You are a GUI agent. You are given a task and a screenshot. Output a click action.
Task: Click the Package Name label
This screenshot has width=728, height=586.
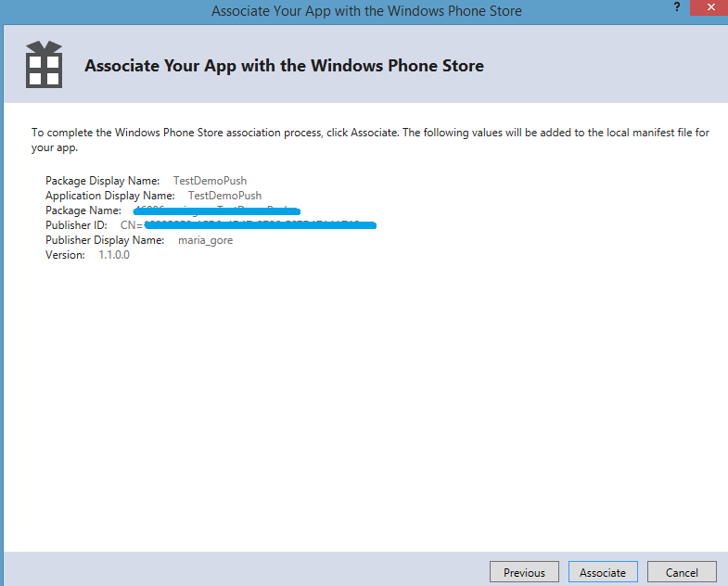[x=83, y=210]
